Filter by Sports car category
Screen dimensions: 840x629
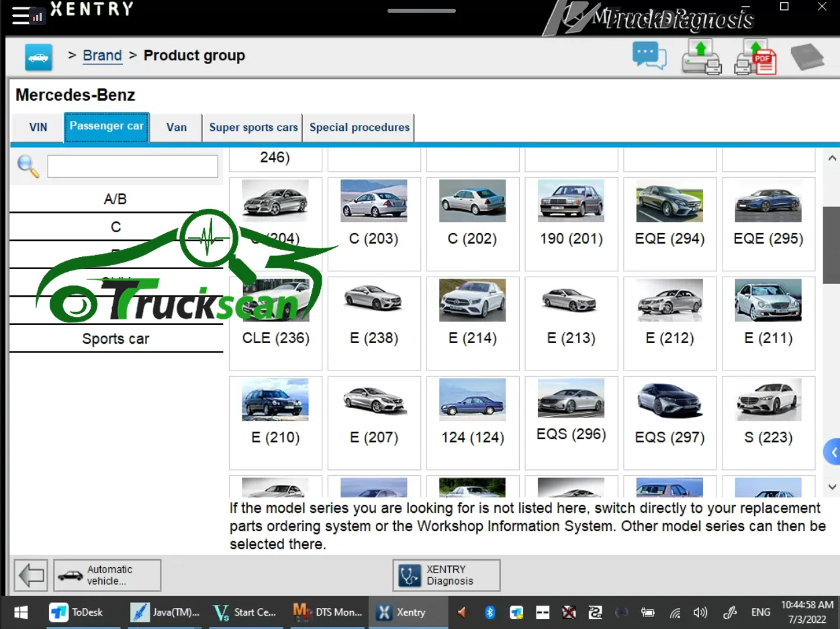[115, 338]
